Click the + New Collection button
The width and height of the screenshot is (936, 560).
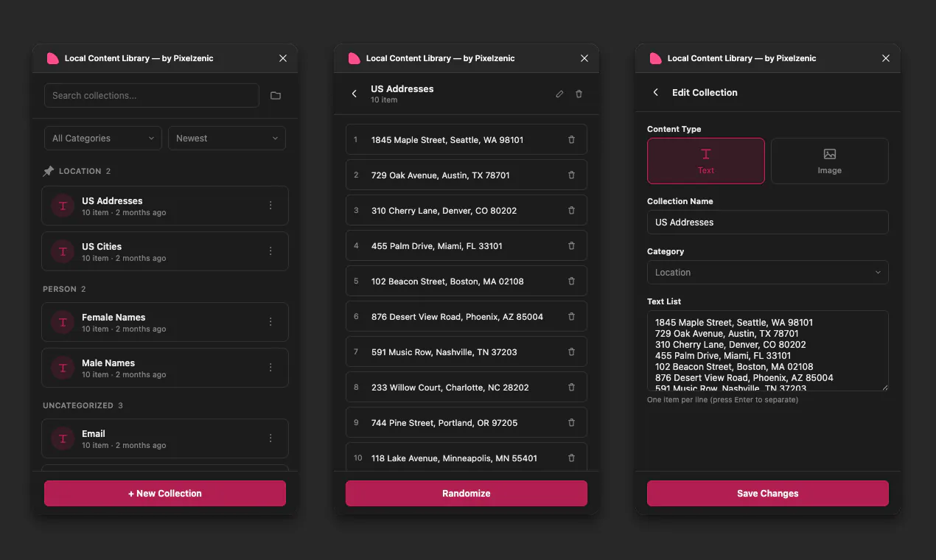point(165,494)
